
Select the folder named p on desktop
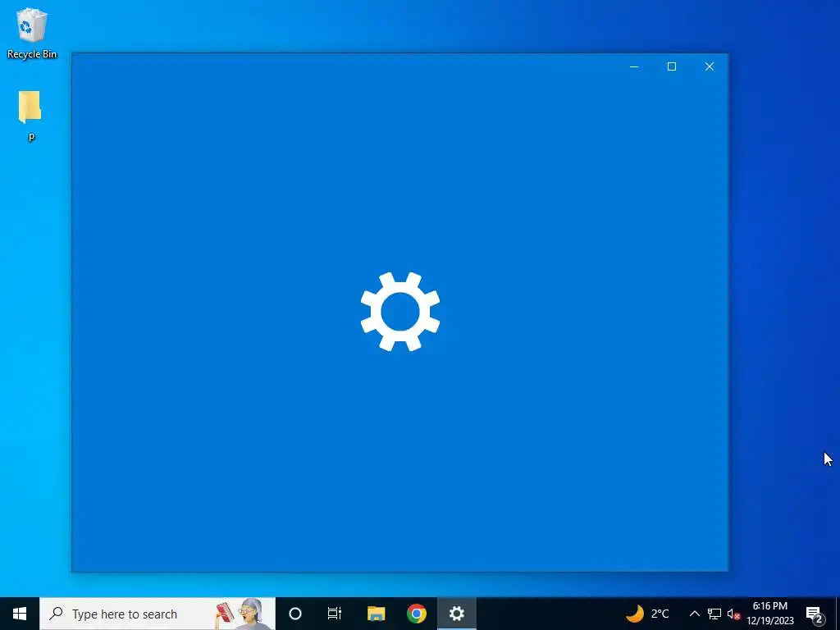tap(30, 116)
